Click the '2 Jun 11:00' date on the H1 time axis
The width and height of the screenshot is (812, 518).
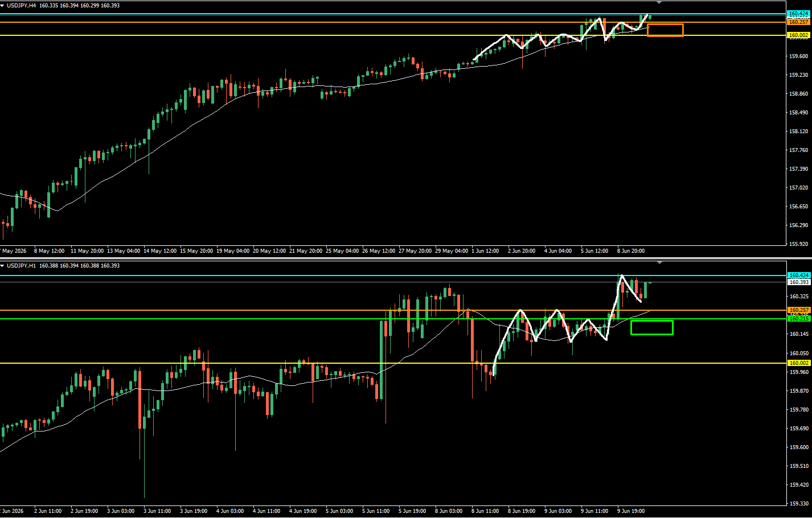tap(48, 511)
